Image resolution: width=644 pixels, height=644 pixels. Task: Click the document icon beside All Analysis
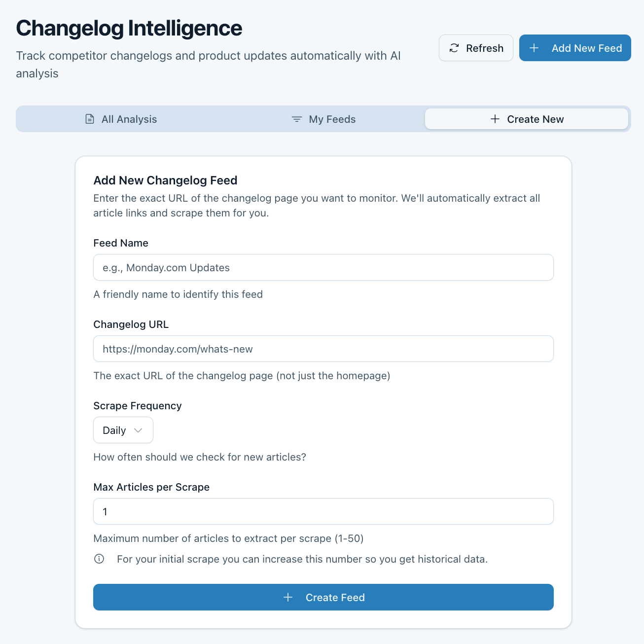coord(90,119)
